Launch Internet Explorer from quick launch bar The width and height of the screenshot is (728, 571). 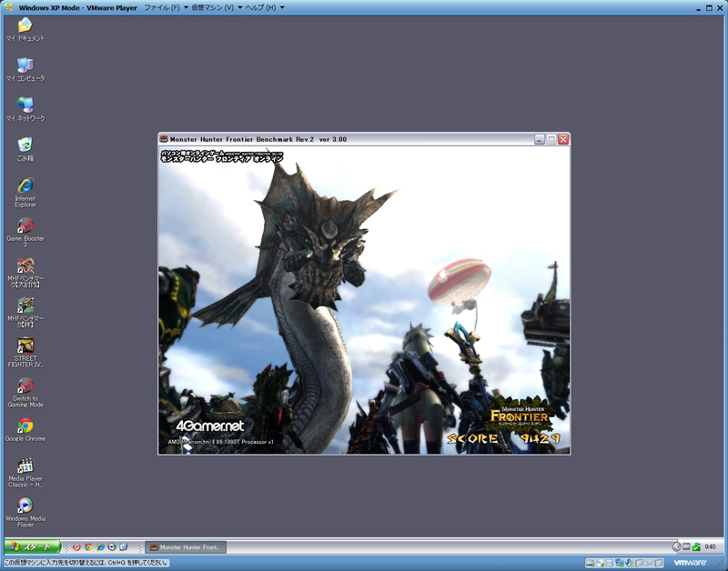point(100,547)
